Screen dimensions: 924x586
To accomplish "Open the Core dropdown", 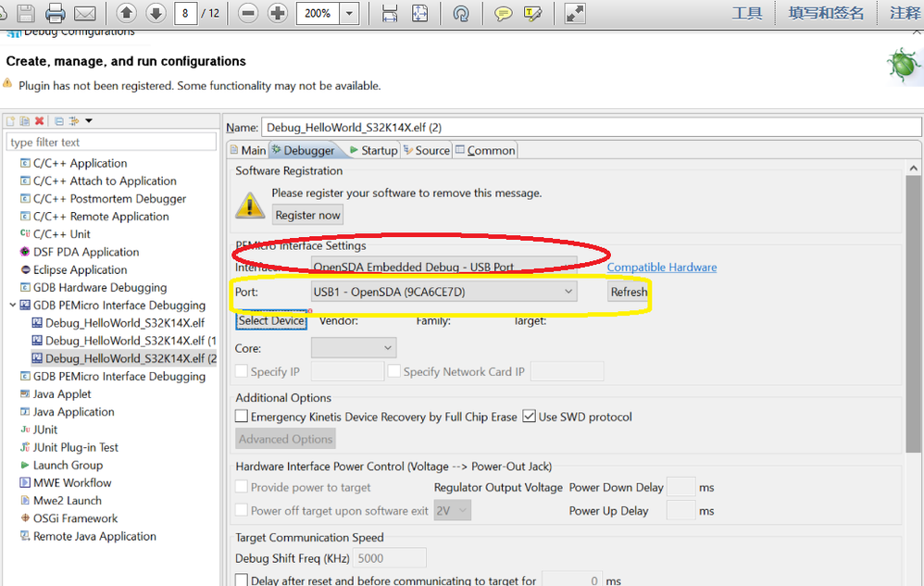I will click(x=354, y=347).
